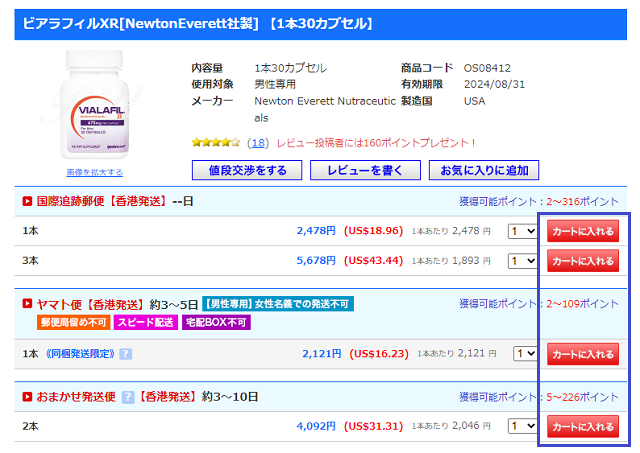Click price (US$43.44)
This screenshot has width=640, height=453.
[373, 260]
